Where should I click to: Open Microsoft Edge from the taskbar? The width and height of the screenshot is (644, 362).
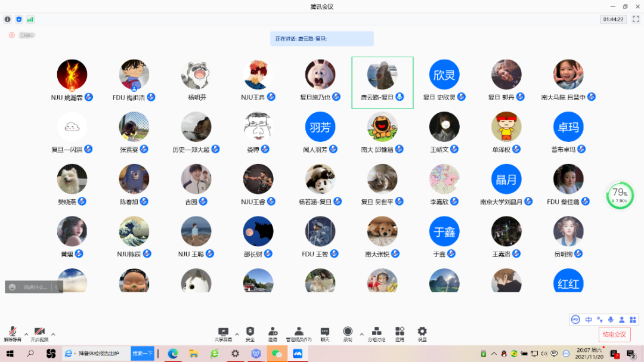(x=173, y=354)
